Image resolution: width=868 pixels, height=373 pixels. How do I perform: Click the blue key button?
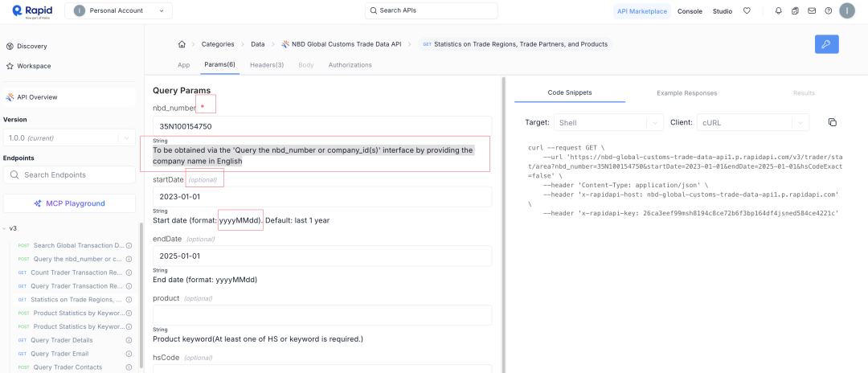pos(827,44)
